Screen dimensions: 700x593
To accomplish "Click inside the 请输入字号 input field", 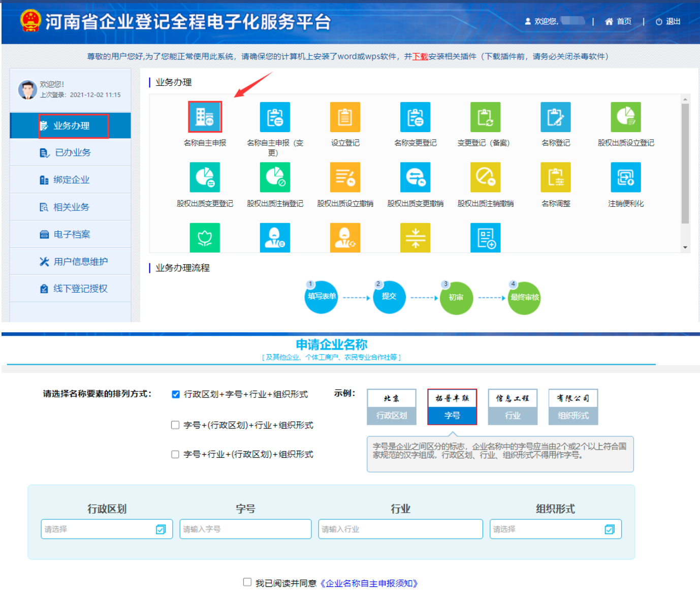I will pyautogui.click(x=245, y=529).
